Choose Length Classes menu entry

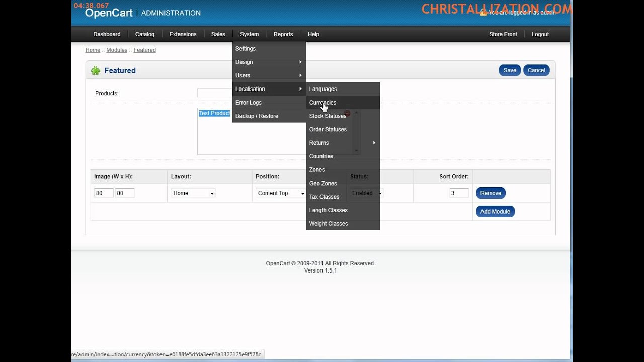[343, 210]
